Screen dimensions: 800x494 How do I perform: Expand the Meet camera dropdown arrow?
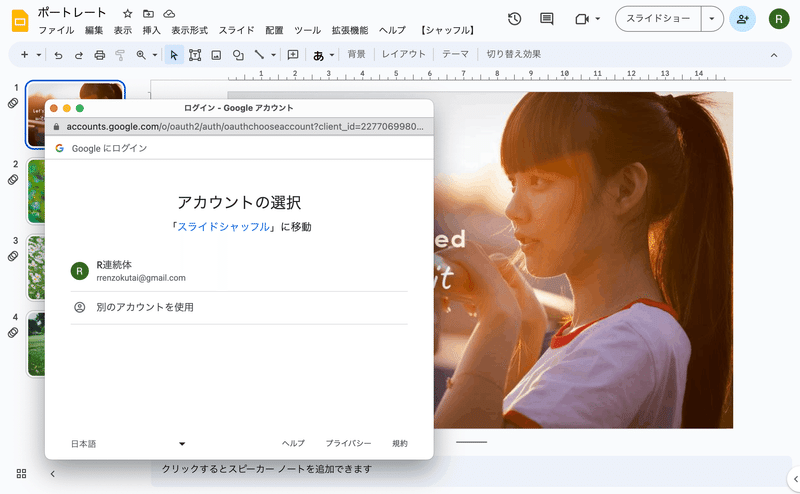(597, 19)
